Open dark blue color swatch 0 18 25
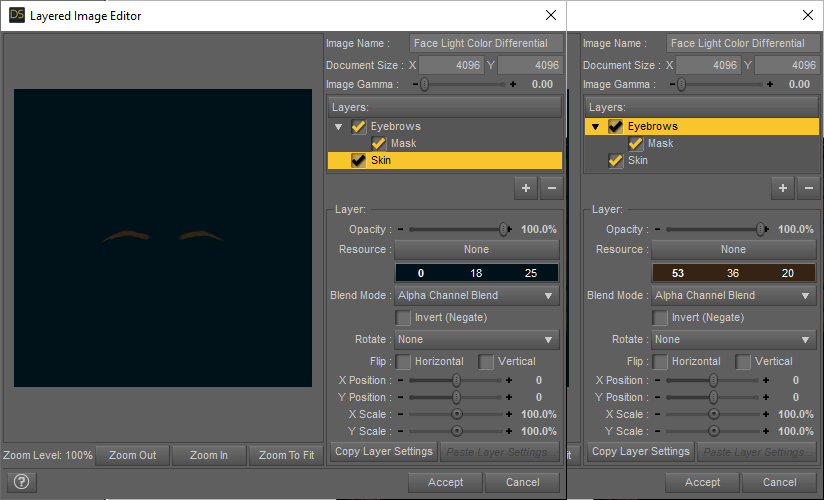The height and width of the screenshot is (500, 824). 477,273
